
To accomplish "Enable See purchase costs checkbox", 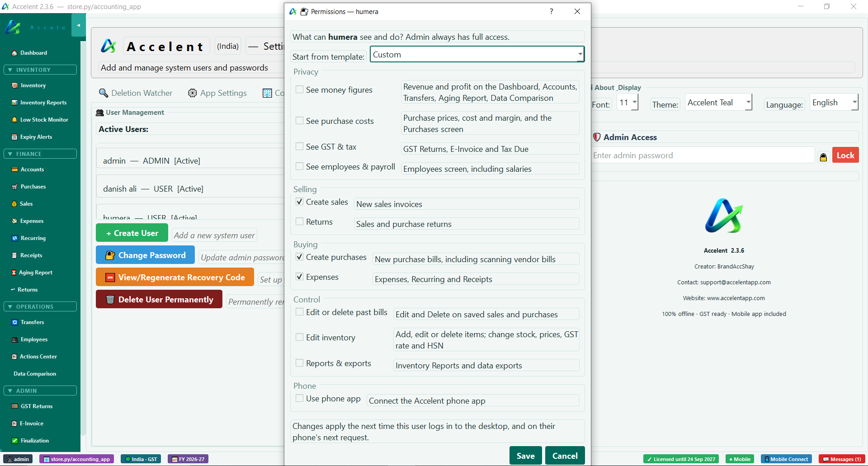I will (299, 121).
